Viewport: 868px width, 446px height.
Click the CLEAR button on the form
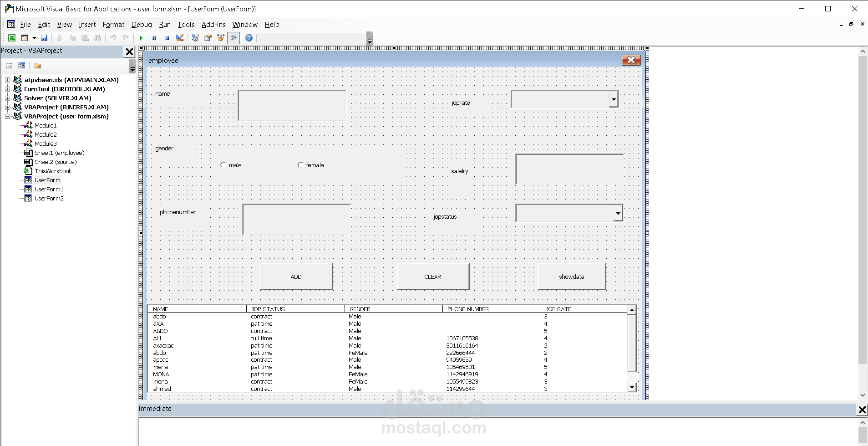point(433,277)
